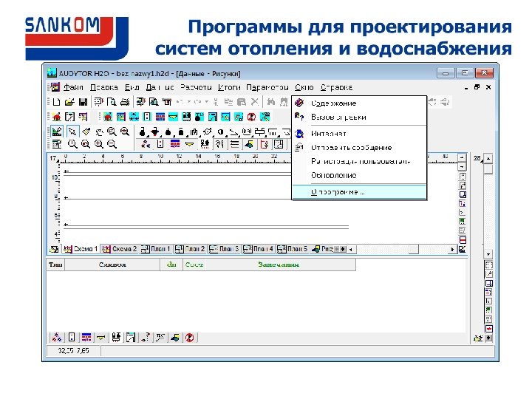Click the bracketed question mark icon

pos(70,117)
